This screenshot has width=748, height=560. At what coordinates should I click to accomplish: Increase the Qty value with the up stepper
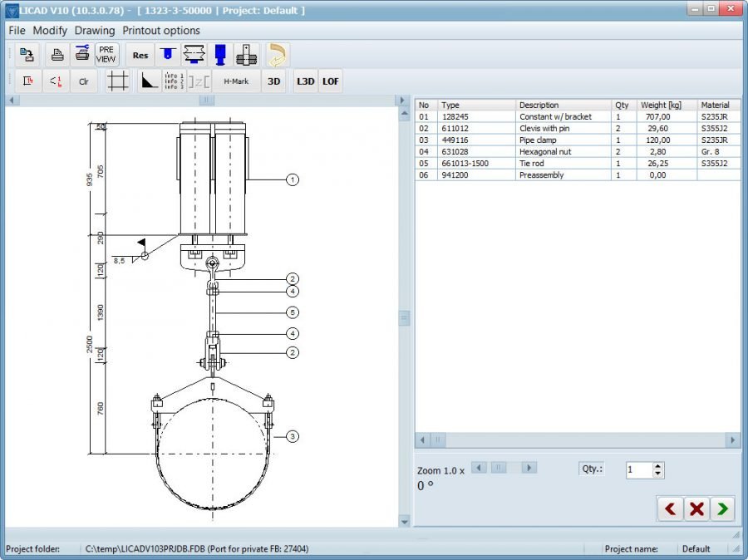pos(656,465)
